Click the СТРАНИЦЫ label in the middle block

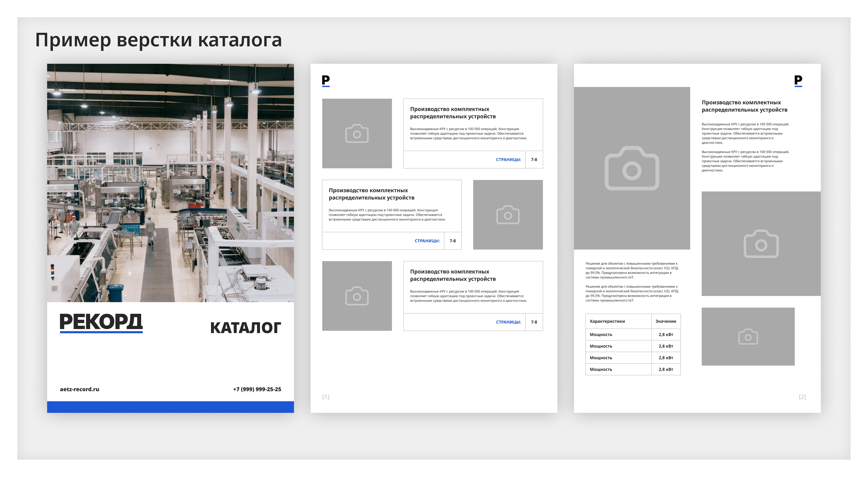click(427, 241)
